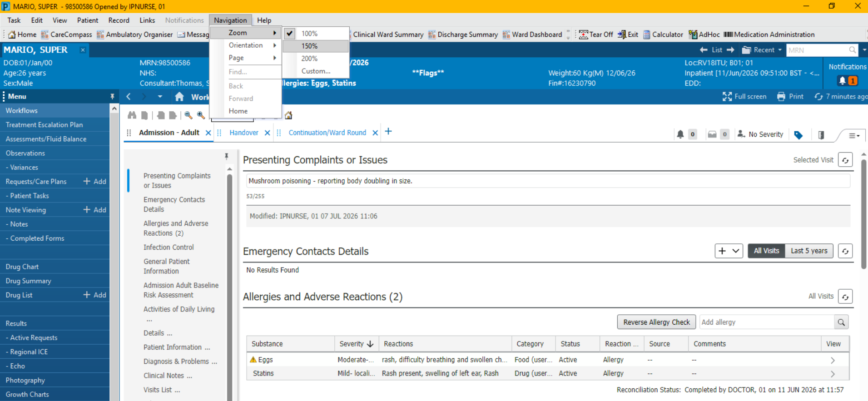Screen dimensions: 868x401
Task: Refresh the page showing 7 minutes ago
Action: coord(840,97)
